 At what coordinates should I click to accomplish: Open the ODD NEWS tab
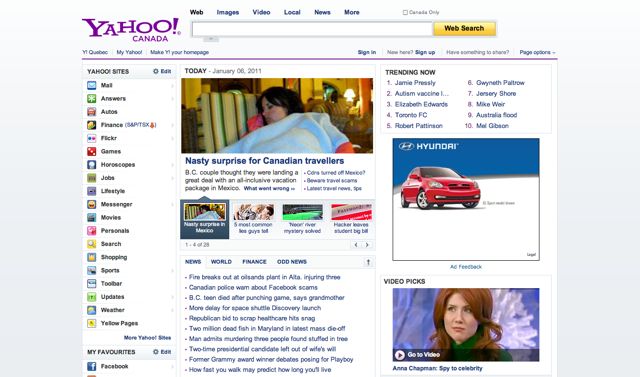(x=292, y=262)
